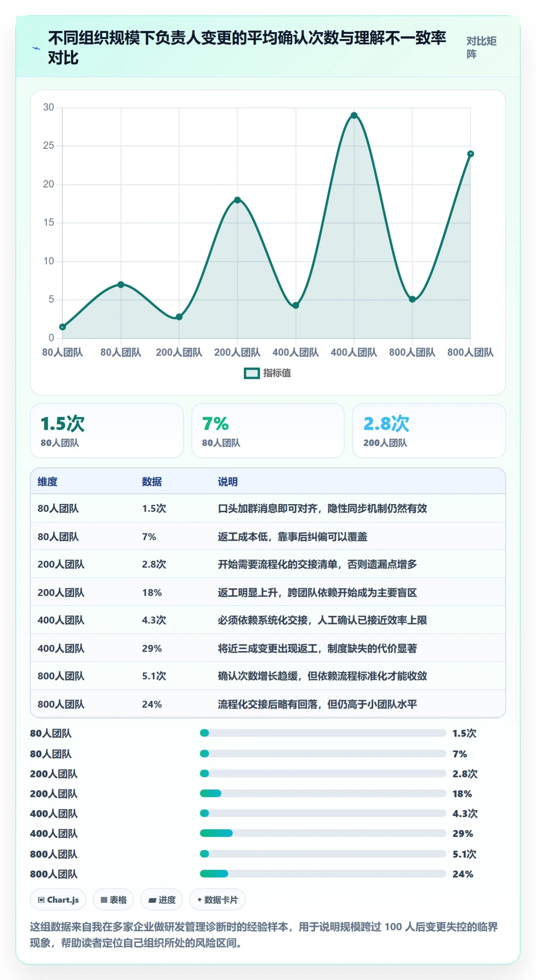Image resolution: width=536 pixels, height=980 pixels.
Task: Click table cell "返工成本低，靠事后纠偏可以覆盖"
Action: 292,537
